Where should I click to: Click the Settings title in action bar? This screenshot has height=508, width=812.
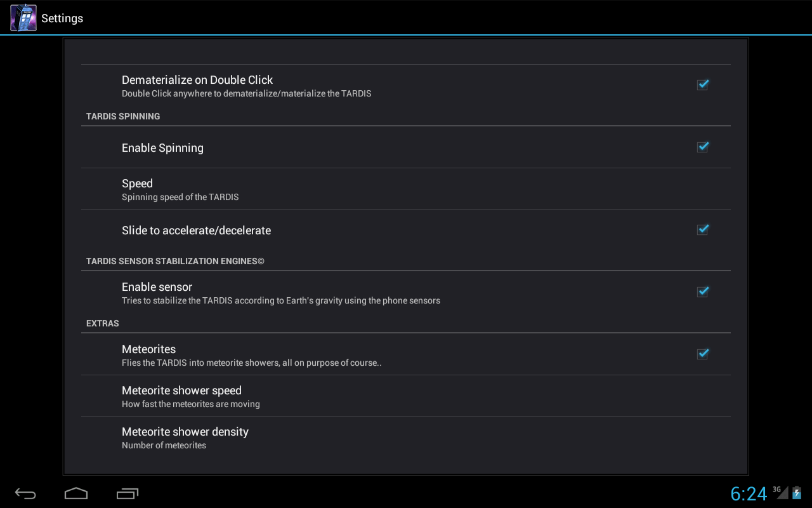click(62, 18)
